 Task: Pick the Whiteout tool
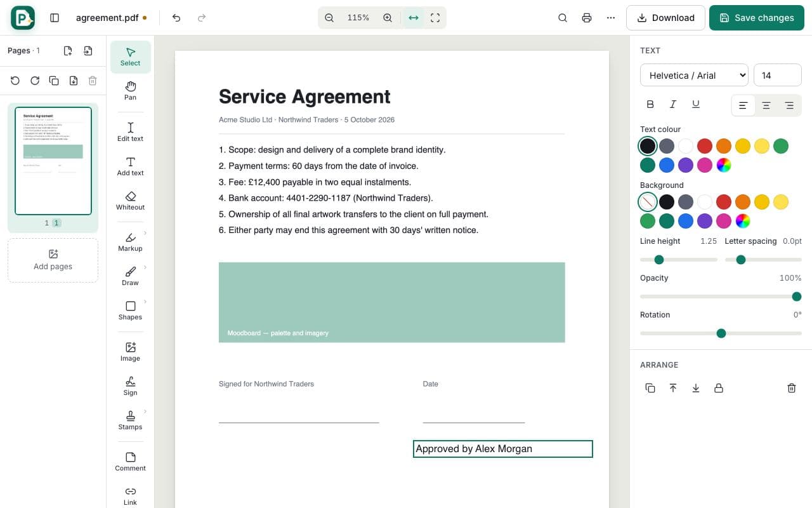coord(130,201)
